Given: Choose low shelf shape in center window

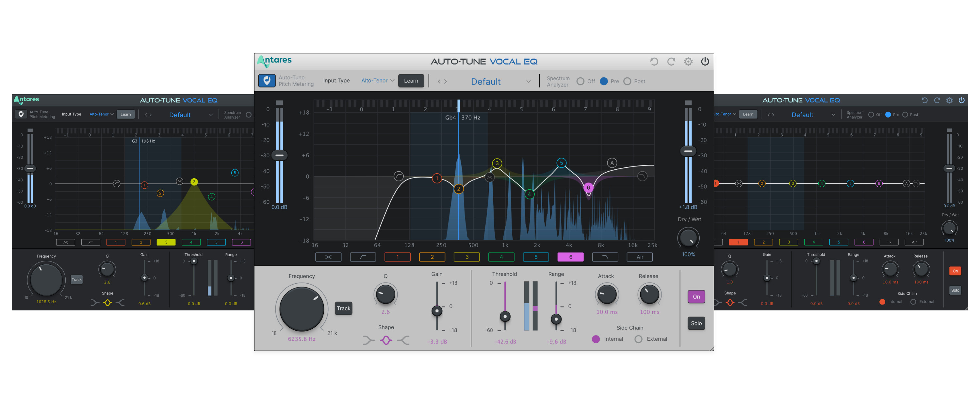Looking at the screenshot, I should click(368, 340).
